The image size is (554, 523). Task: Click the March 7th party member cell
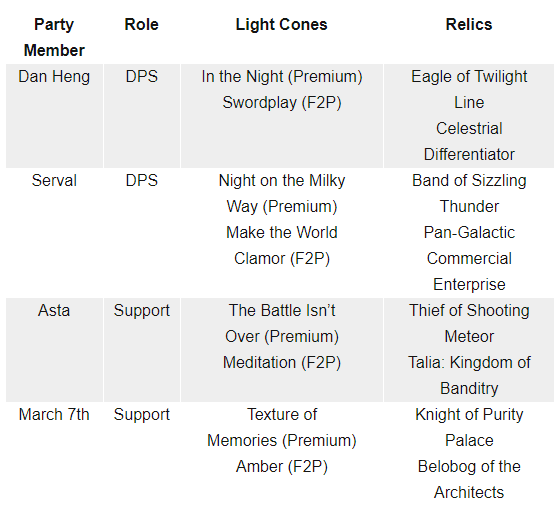[x=54, y=415]
